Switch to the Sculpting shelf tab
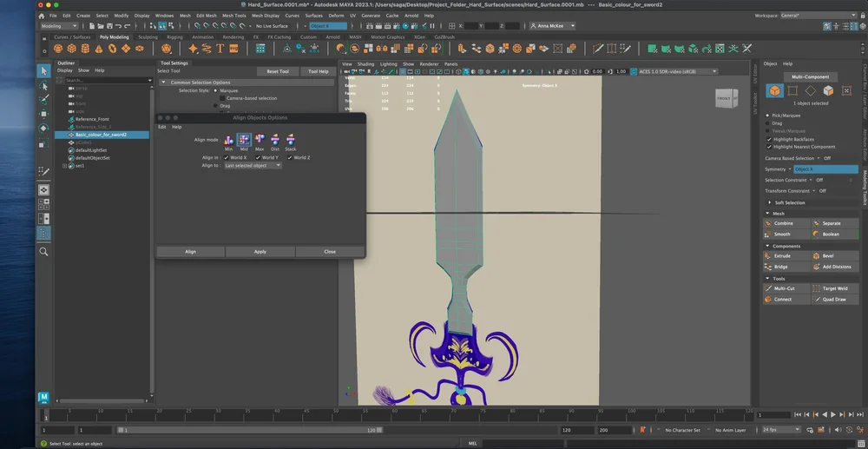 (148, 37)
